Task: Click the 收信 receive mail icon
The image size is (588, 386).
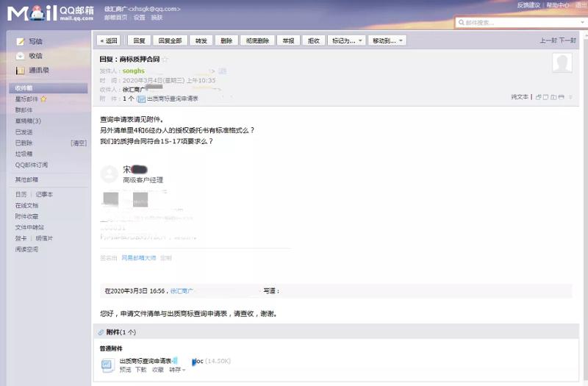Action: point(21,56)
